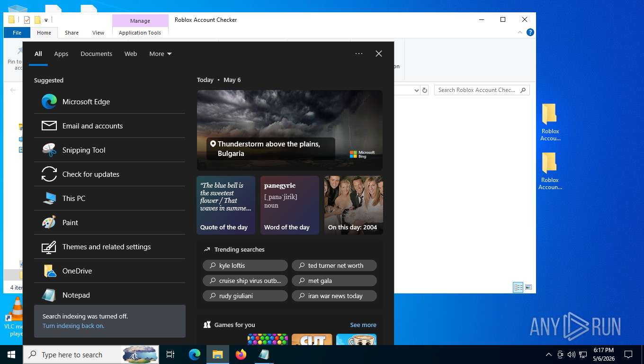Close the search panel with X
The width and height of the screenshot is (644, 364).
pos(379,54)
